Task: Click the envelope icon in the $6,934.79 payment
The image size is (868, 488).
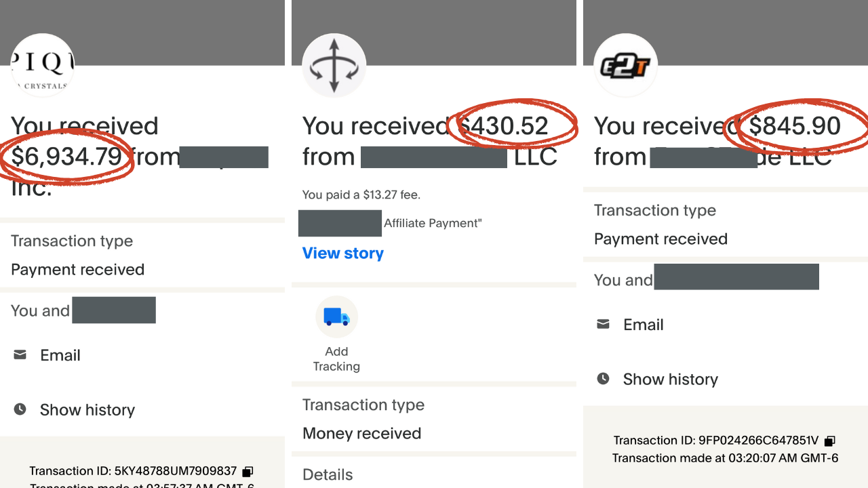Action: (20, 354)
